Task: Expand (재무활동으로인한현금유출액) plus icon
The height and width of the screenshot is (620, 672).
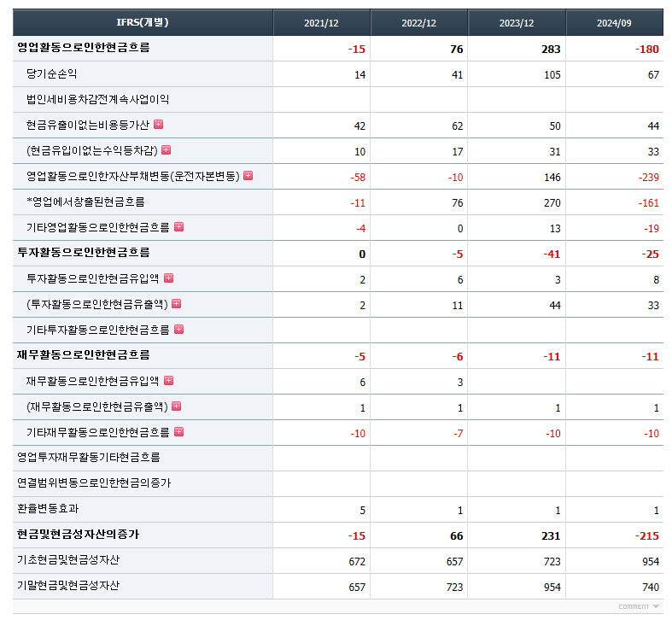Action: 177,406
